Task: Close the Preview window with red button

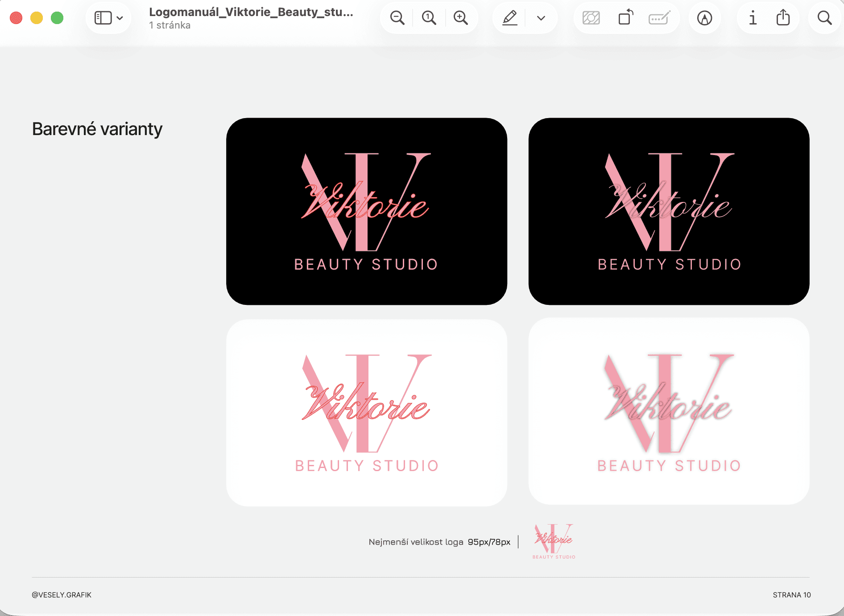Action: tap(16, 18)
